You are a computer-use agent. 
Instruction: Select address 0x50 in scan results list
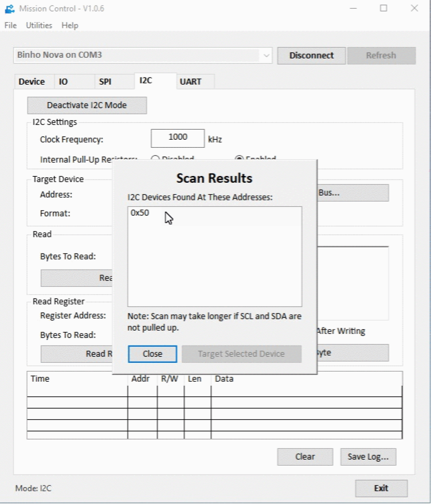tap(140, 213)
